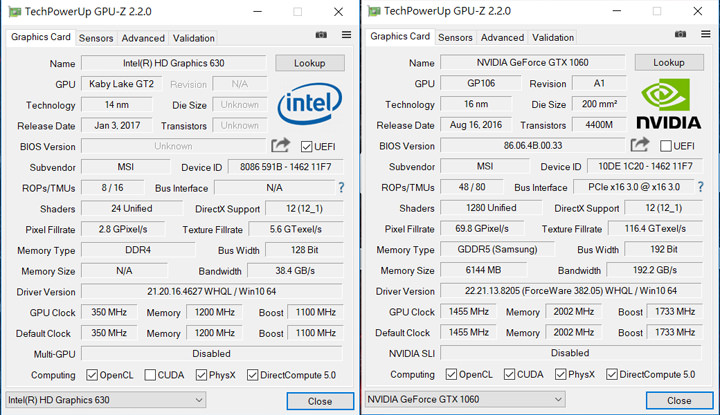720x415 pixels.
Task: Open hamburger menu in Intel GPU-Z window
Action: [x=346, y=36]
